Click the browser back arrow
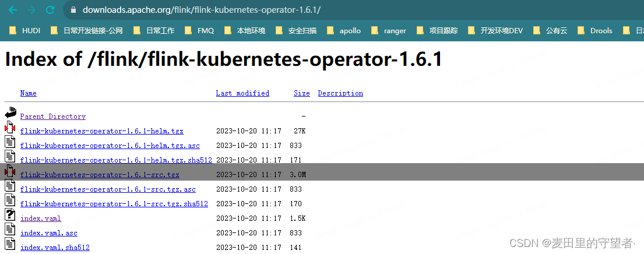Screen dimensions: 644x254 (x=12, y=10)
